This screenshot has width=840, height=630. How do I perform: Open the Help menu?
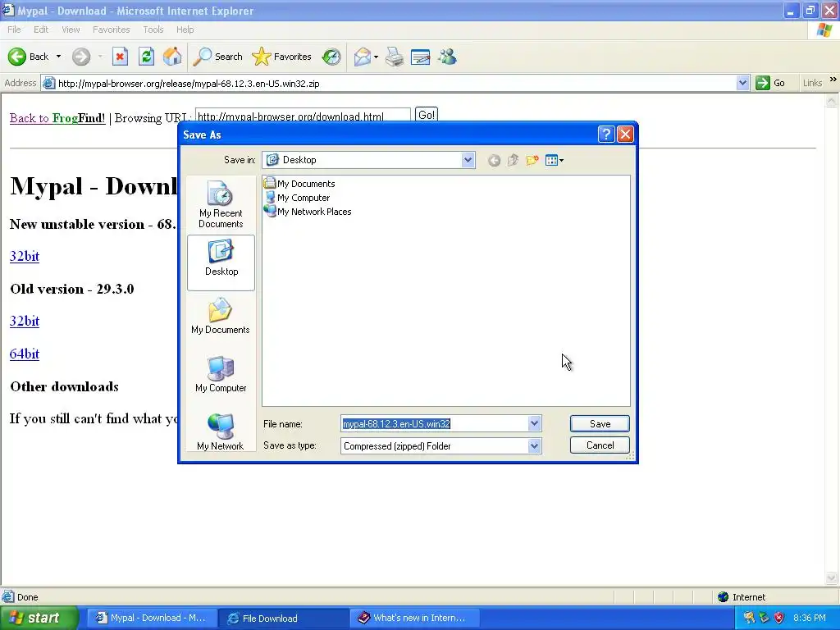185,30
